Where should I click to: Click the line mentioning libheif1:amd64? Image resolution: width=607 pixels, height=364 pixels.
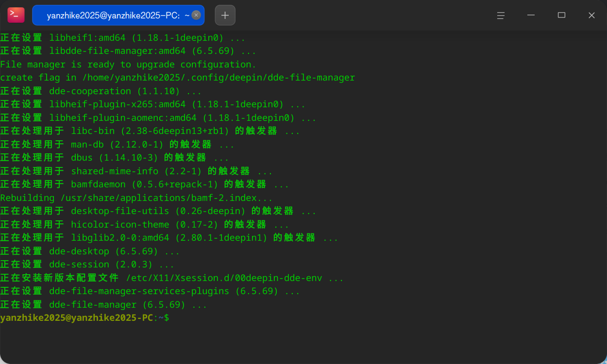[123, 37]
